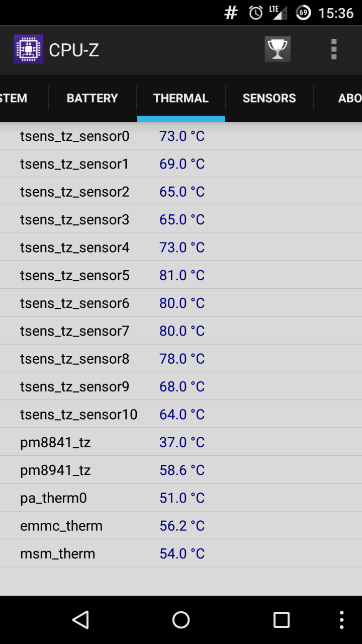362x644 pixels.
Task: Select the tsens_tz_sensor5 row
Action: pyautogui.click(x=181, y=275)
